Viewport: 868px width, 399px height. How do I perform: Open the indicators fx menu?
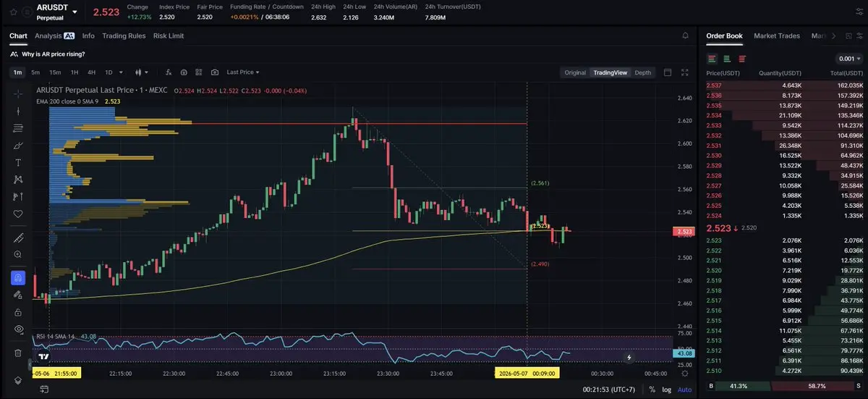[169, 72]
